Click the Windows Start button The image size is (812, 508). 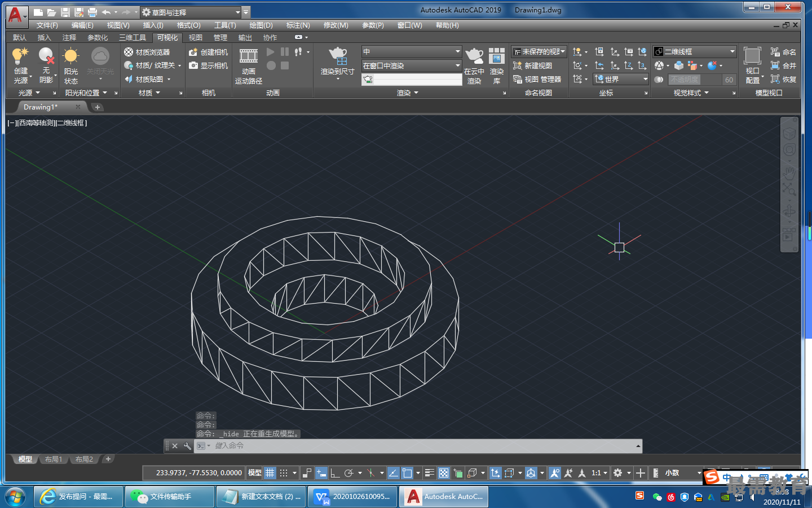tap(15, 497)
